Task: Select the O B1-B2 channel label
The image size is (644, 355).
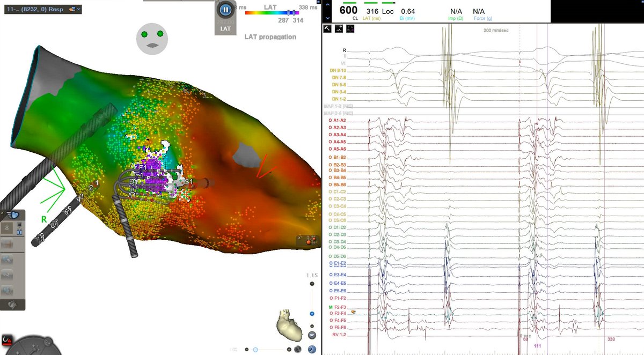Action: pos(337,157)
